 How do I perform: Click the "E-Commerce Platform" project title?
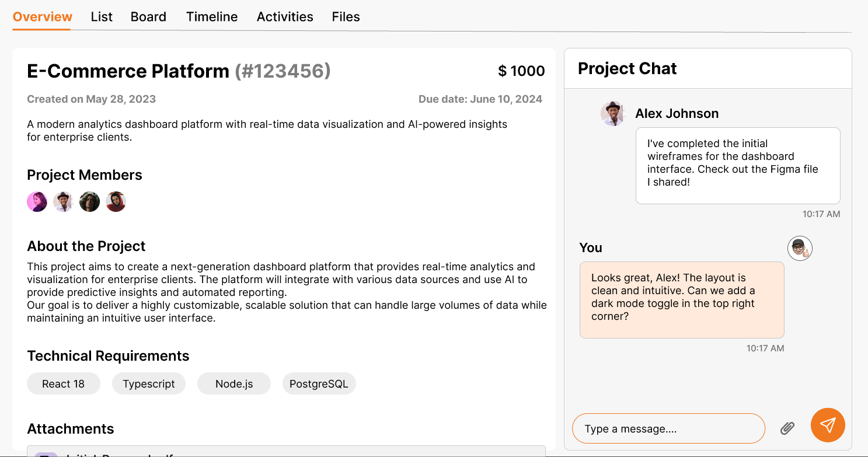[128, 71]
